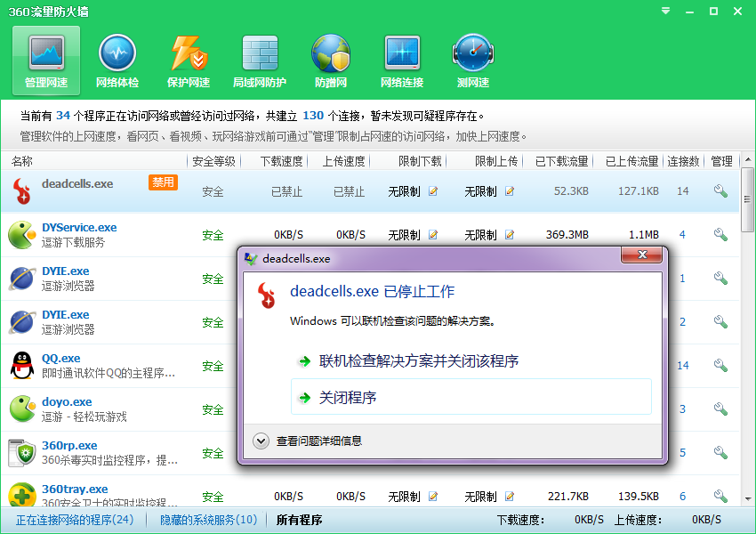Screen dimensions: 756x534
Task: Switch to 网络体检 tab
Action: [117, 61]
